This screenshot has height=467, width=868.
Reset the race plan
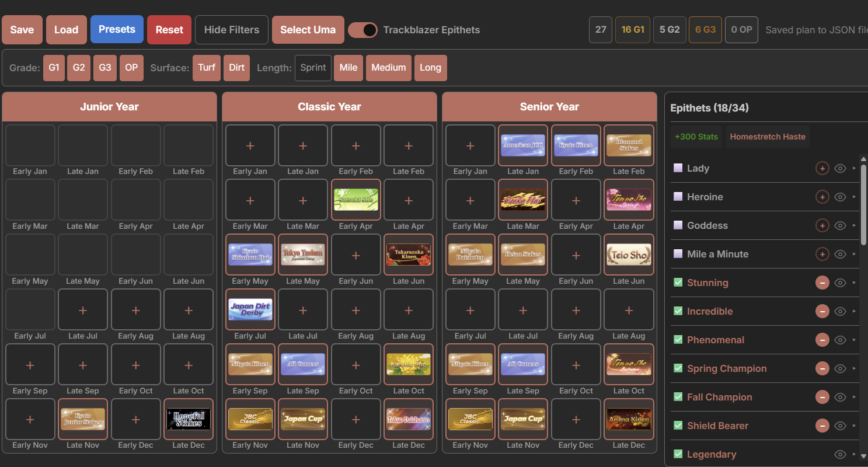(169, 30)
